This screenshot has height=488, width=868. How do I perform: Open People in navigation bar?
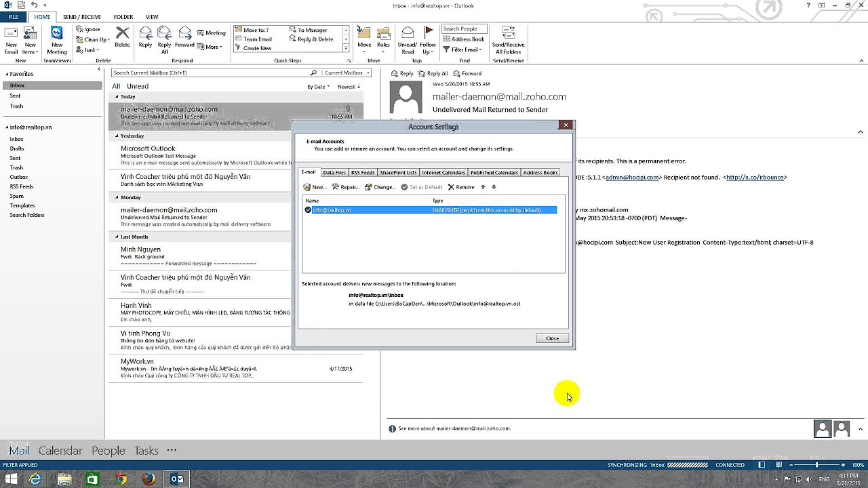point(108,451)
